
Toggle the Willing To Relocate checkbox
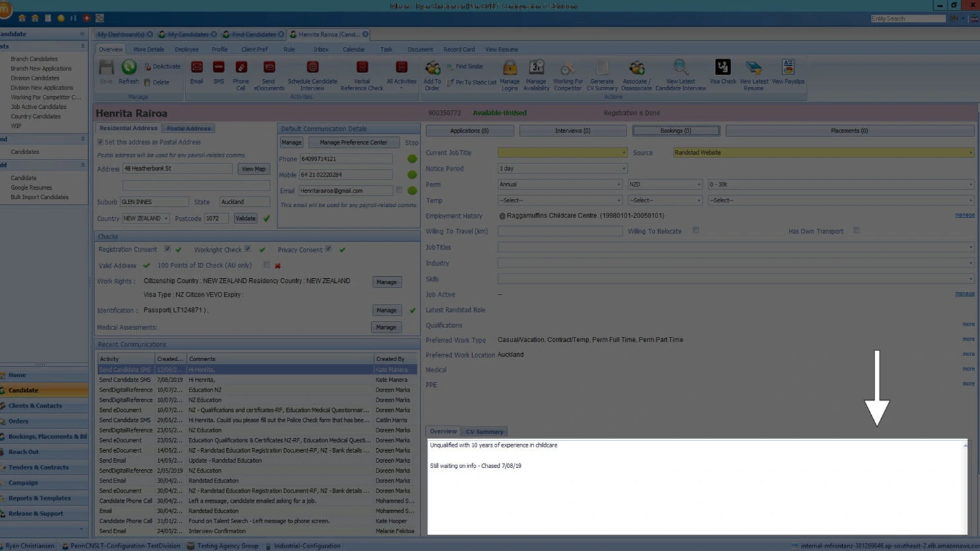[x=696, y=231]
